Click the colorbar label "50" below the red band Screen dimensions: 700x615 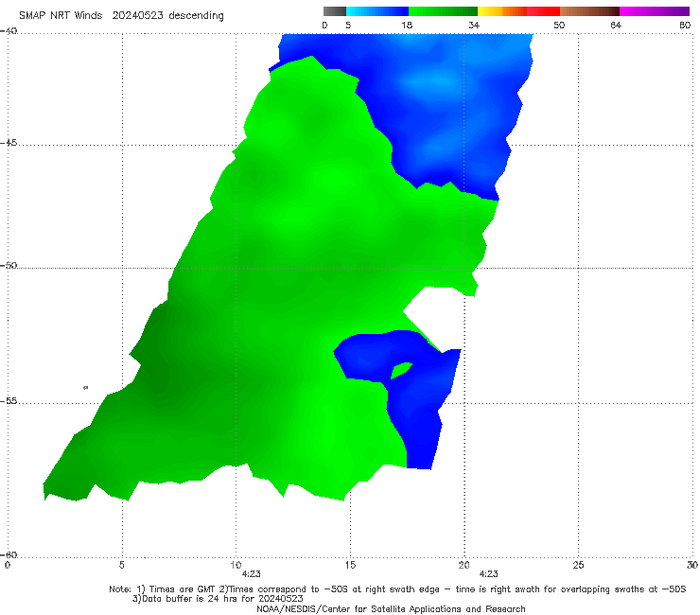click(x=559, y=25)
